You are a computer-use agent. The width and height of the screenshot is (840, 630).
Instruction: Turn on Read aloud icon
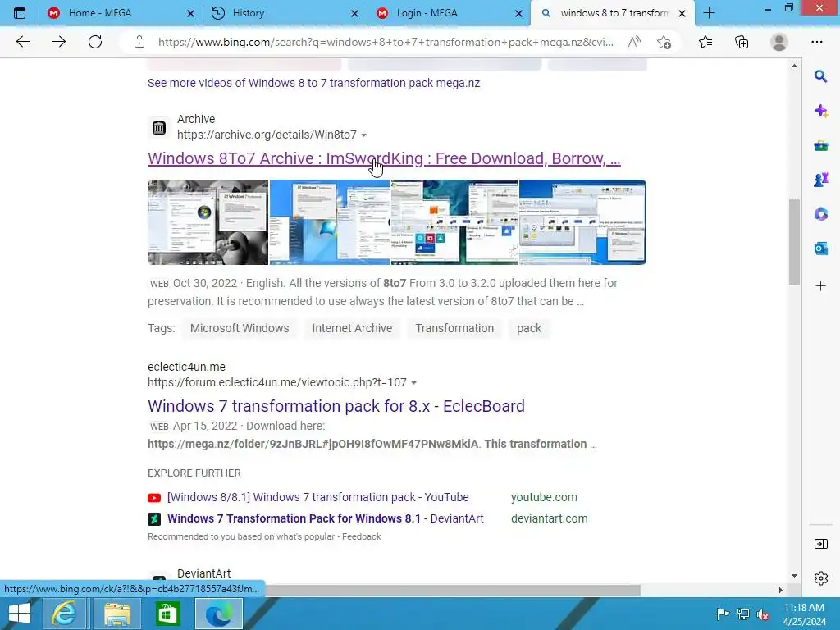click(634, 42)
